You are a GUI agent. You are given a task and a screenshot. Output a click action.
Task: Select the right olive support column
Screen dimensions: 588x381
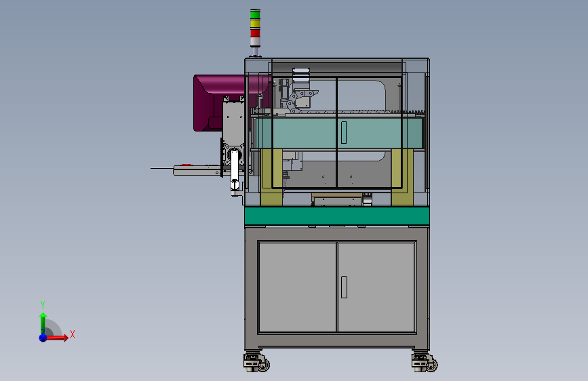click(x=402, y=177)
